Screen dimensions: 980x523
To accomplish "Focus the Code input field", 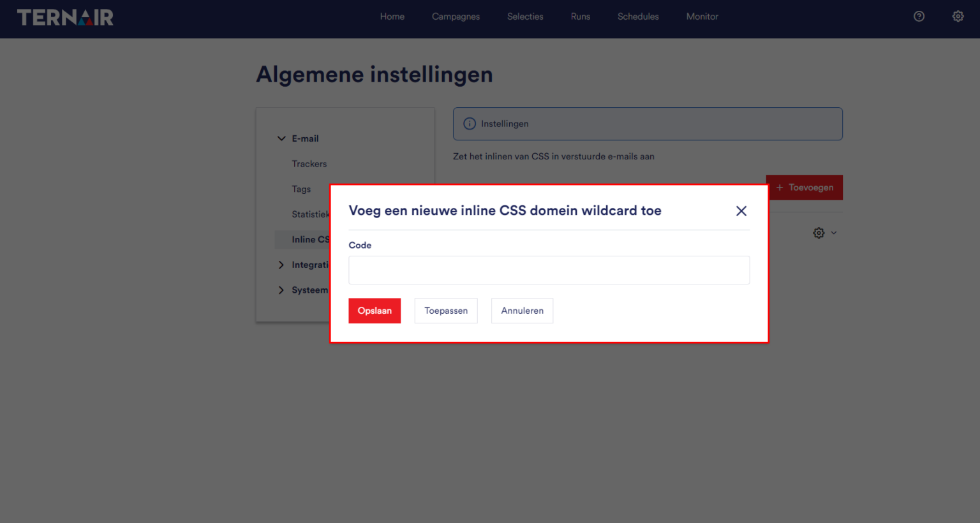I will (x=549, y=270).
